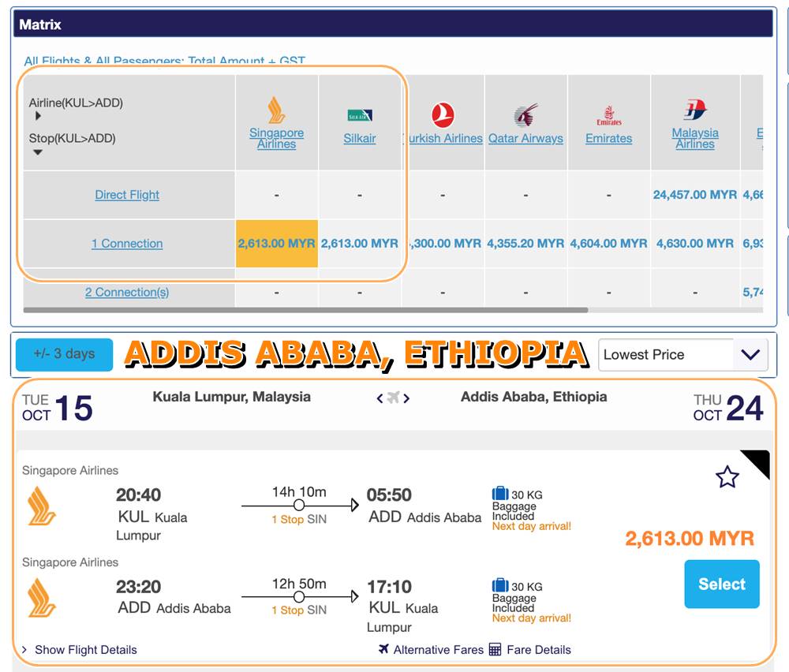789x672 pixels.
Task: Open Silkair link in matrix
Action: [x=360, y=138]
